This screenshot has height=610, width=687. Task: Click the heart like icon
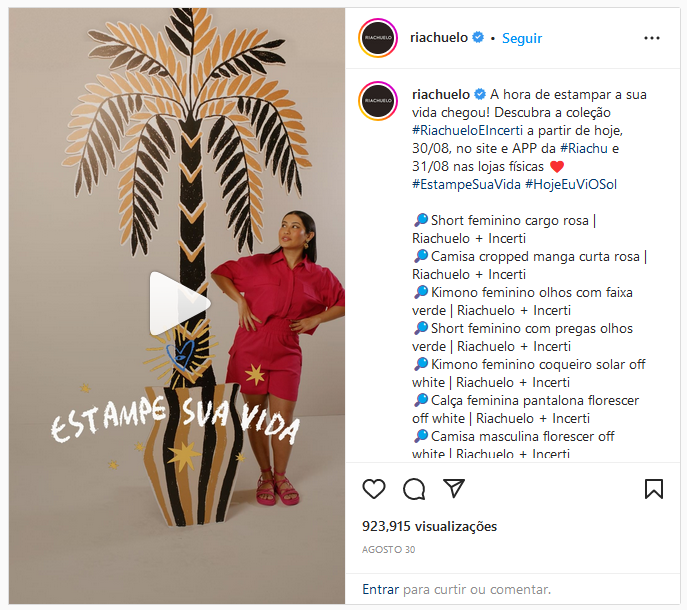point(374,489)
